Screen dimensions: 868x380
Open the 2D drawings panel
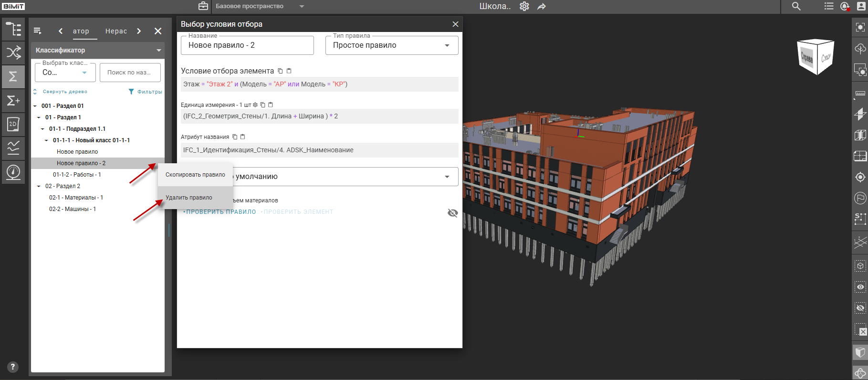[13, 125]
